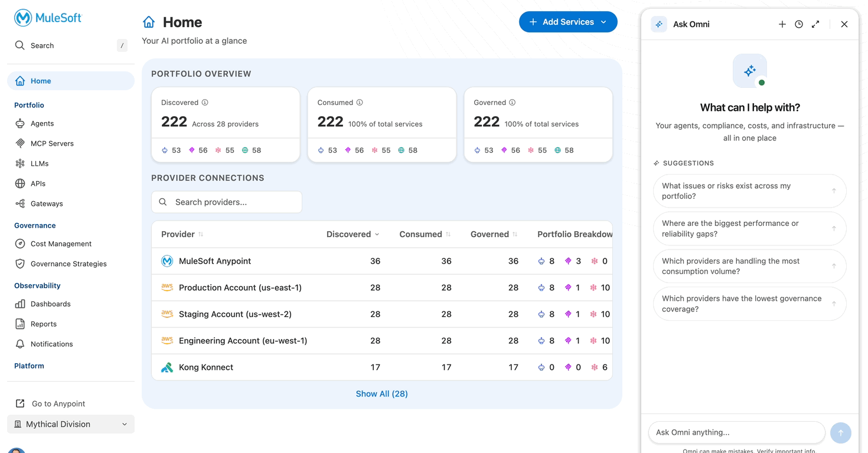
Task: Click the MuleSoft logo
Action: coord(48,18)
